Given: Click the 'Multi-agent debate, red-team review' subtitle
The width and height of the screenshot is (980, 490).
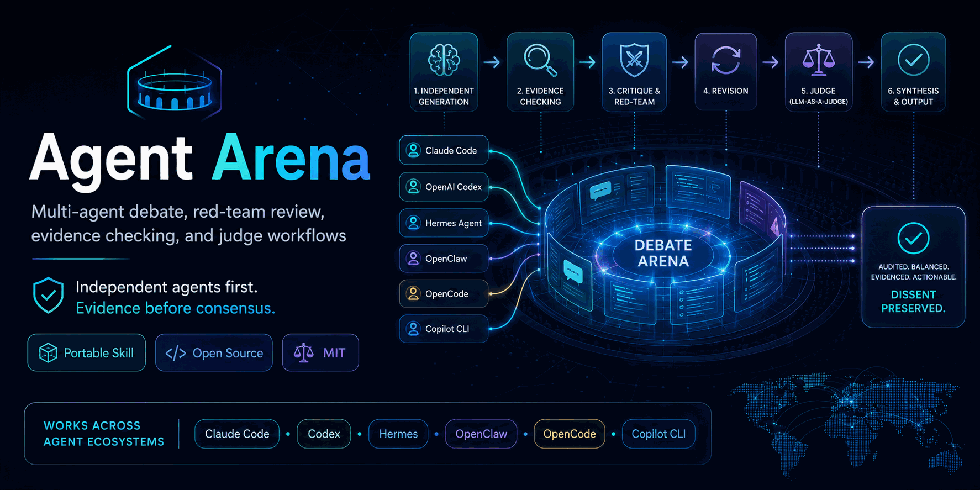Looking at the screenshot, I should pyautogui.click(x=178, y=212).
